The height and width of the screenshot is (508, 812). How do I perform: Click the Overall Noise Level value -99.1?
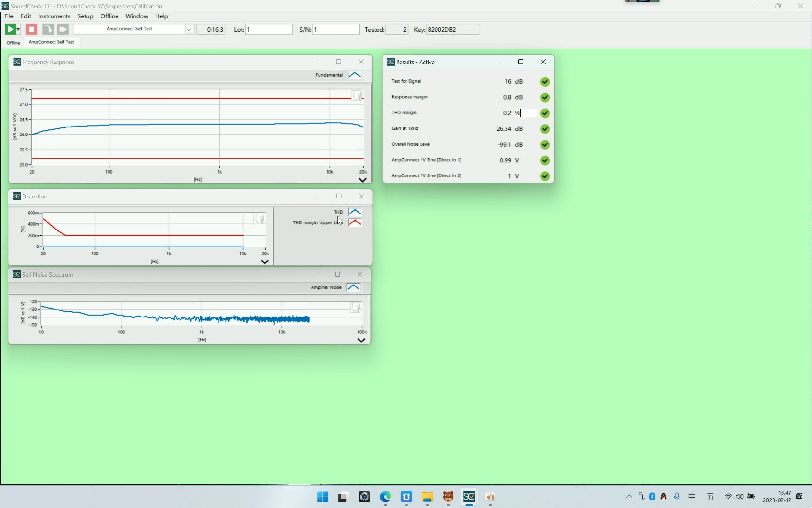(x=504, y=144)
